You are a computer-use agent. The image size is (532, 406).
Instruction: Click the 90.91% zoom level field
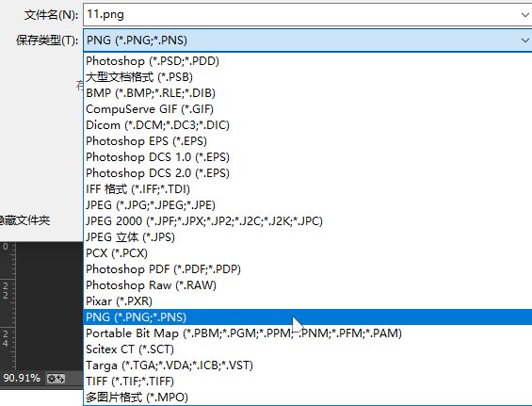coord(22,378)
